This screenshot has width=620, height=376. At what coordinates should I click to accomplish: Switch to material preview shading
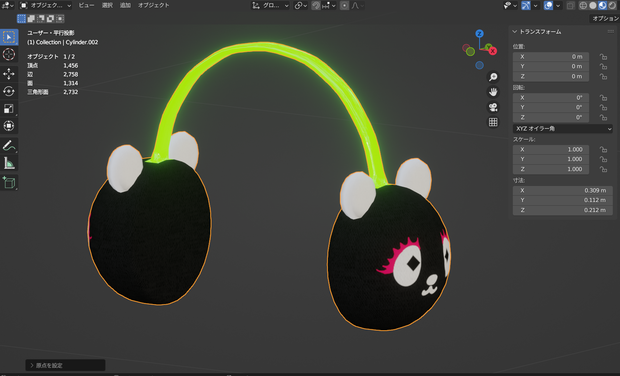(602, 6)
